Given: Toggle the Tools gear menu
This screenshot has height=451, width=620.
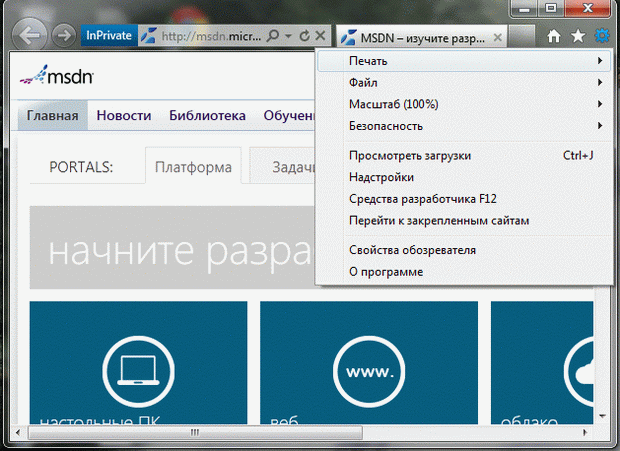Looking at the screenshot, I should point(602,36).
